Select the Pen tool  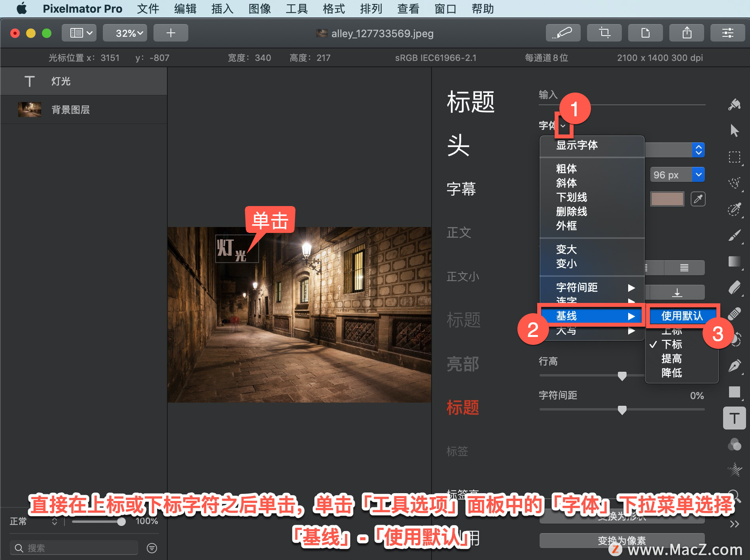pyautogui.click(x=735, y=366)
